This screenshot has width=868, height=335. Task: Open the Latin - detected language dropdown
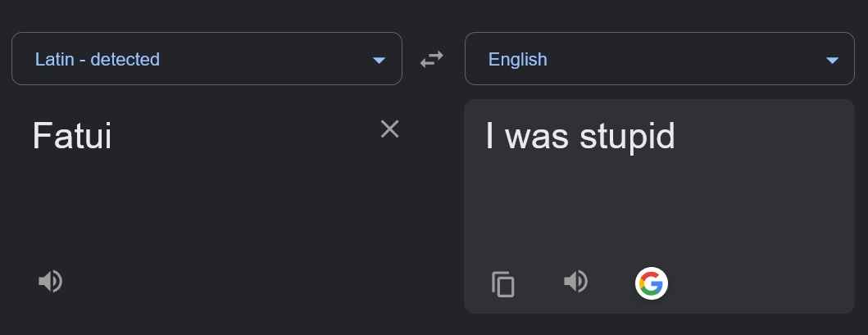pos(207,59)
